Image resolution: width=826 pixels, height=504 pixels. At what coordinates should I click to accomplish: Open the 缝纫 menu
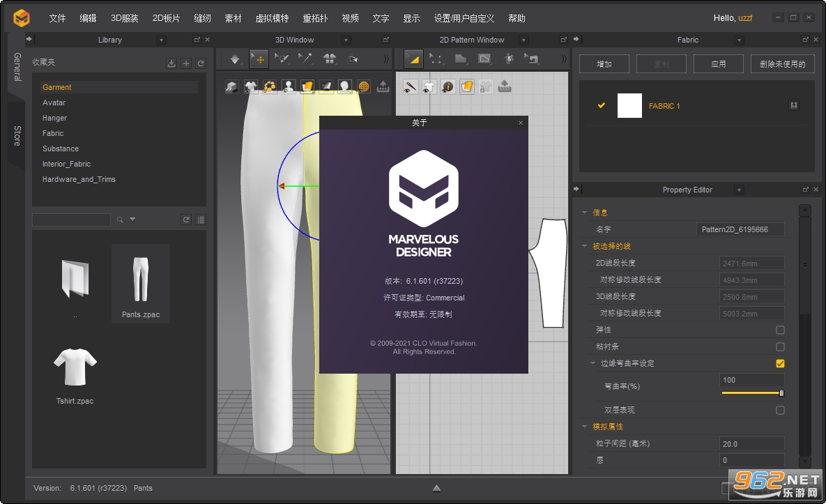pos(202,18)
